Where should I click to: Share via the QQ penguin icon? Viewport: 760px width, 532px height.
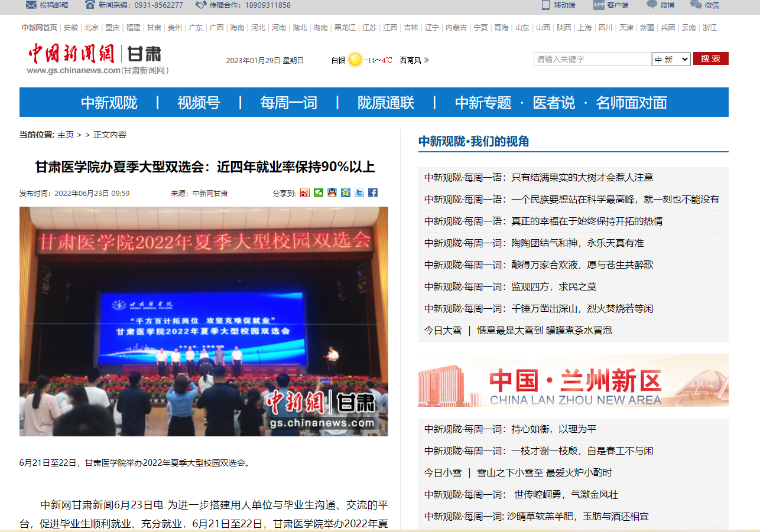pos(332,192)
